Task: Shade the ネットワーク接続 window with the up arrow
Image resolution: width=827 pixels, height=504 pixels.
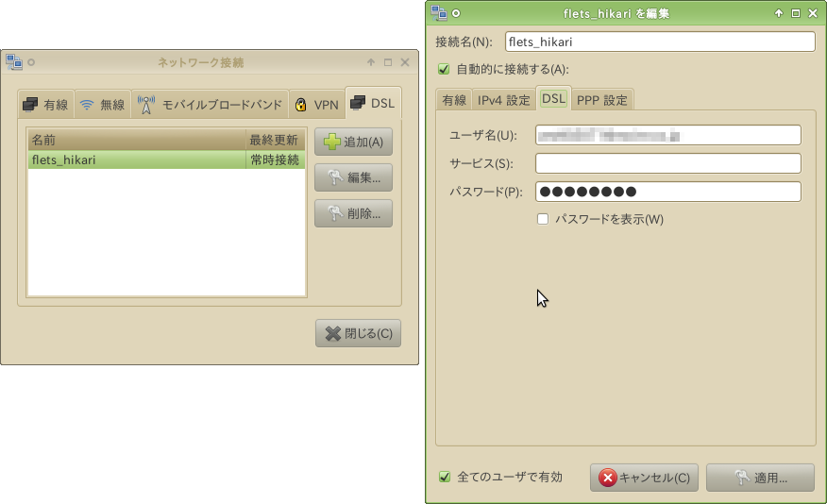Action: [x=371, y=62]
